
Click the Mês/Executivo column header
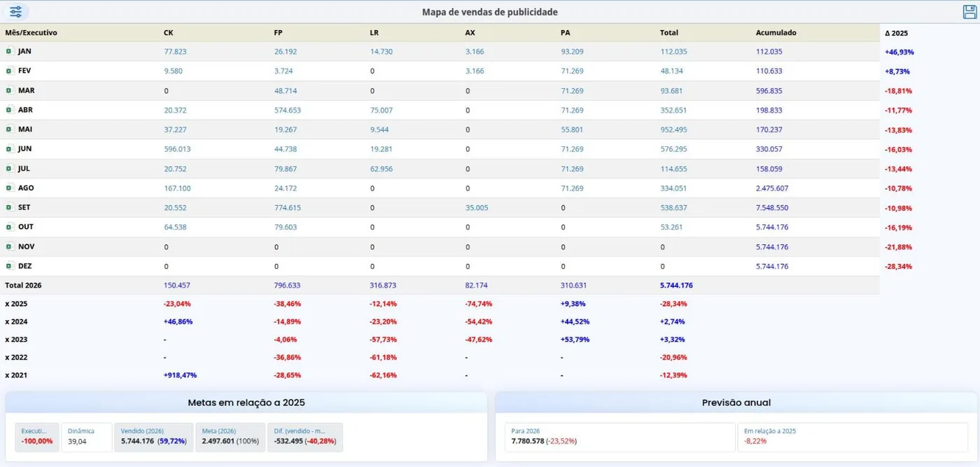click(31, 33)
